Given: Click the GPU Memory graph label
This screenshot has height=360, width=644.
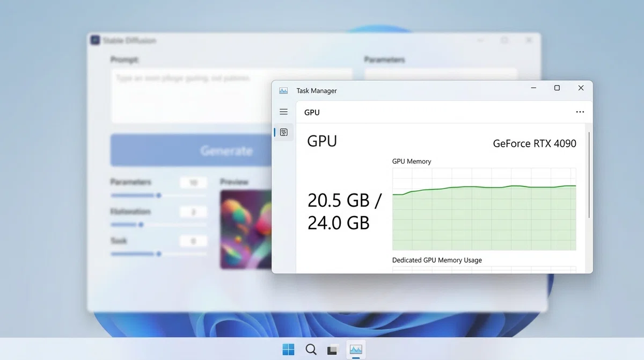Looking at the screenshot, I should [x=412, y=161].
